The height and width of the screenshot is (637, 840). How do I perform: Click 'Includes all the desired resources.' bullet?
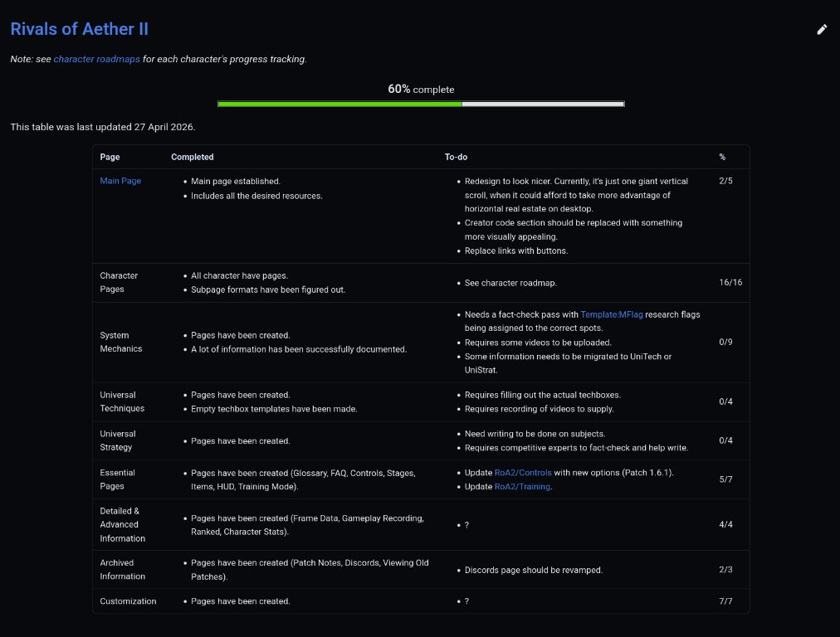256,196
